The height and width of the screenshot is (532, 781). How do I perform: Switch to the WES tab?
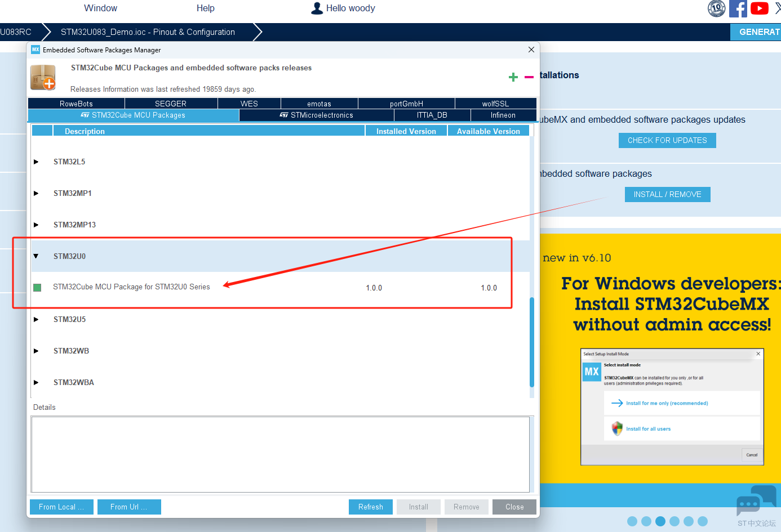click(x=249, y=104)
